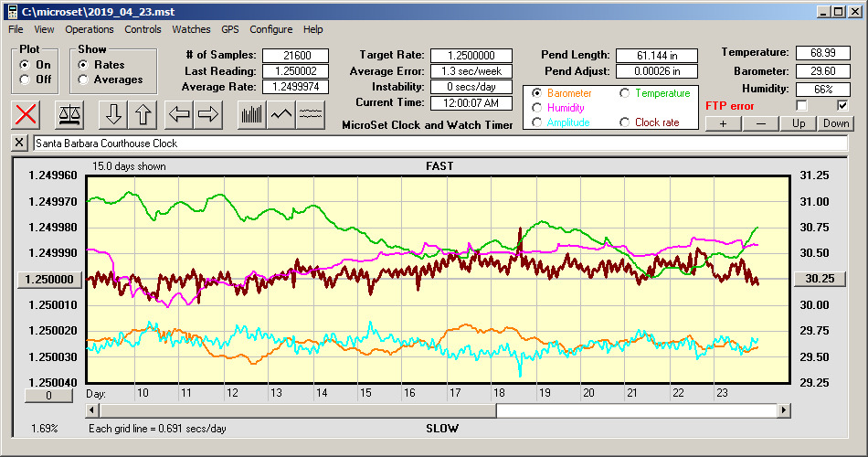Viewport: 868px width, 457px height.
Task: Open the Configure menu
Action: (x=270, y=29)
